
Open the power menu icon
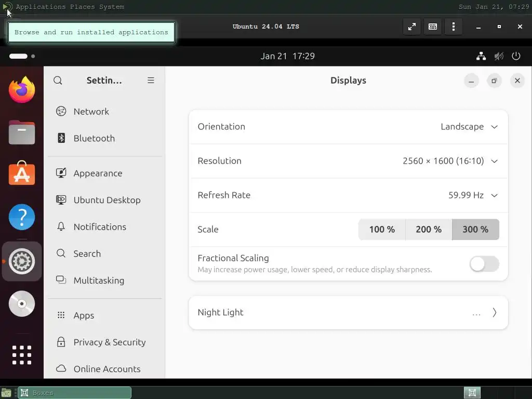tap(516, 56)
